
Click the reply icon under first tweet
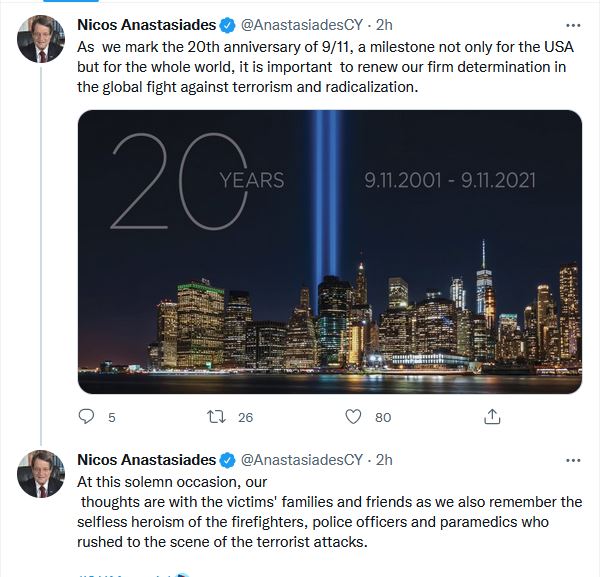86,417
